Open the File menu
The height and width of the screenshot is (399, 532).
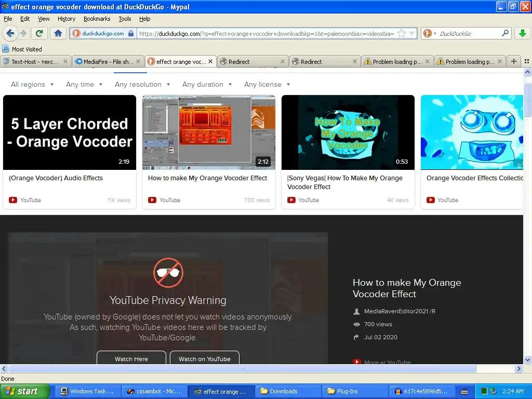click(8, 19)
